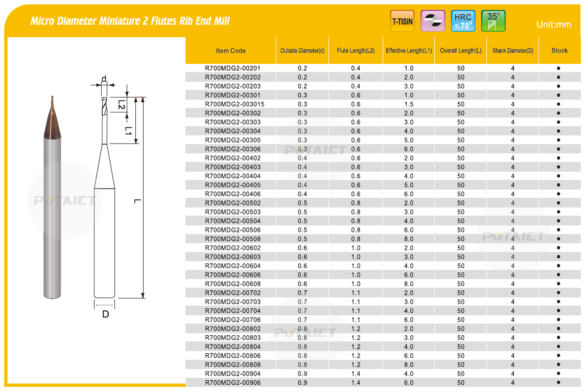Click the D shank label in the drawing
The image size is (587, 392).
(x=106, y=314)
